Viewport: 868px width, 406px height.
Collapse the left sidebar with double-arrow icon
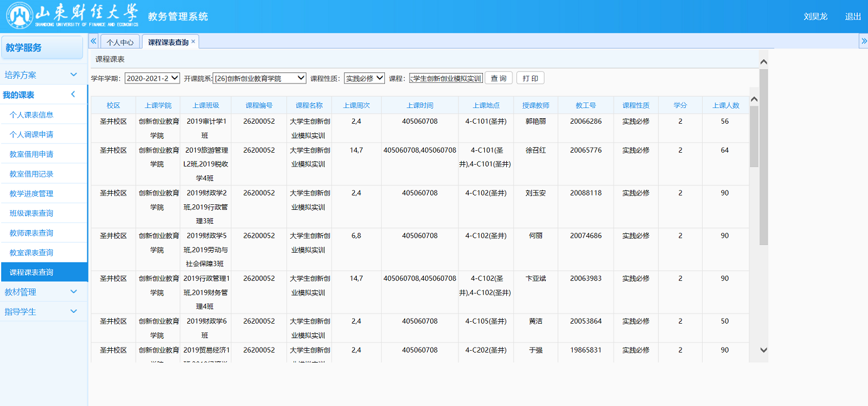94,41
